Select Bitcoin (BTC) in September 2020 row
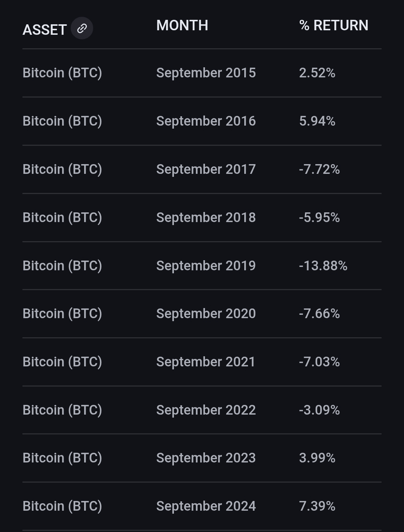 pyautogui.click(x=62, y=314)
